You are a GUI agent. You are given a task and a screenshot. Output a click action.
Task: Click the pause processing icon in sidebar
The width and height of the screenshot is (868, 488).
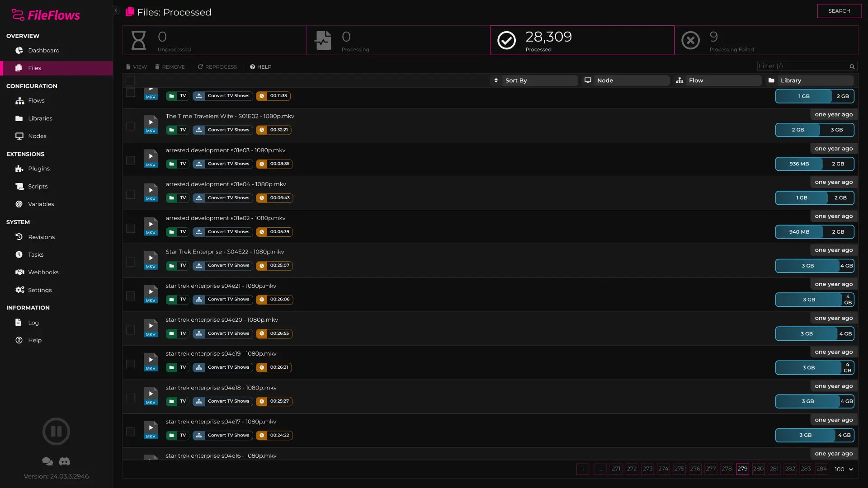(x=56, y=431)
